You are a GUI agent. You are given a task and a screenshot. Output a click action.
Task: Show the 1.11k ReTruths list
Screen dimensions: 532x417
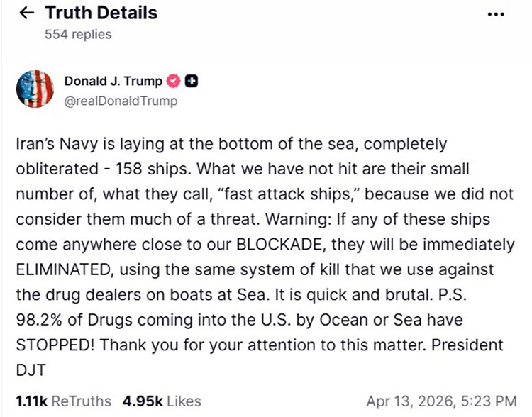click(63, 401)
